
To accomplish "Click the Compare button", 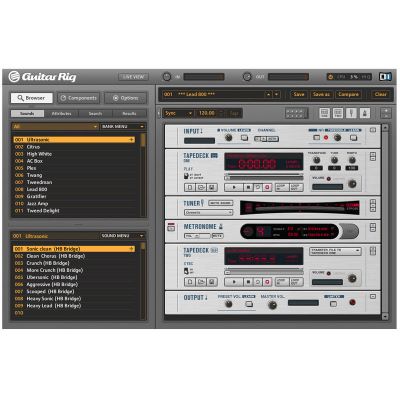I will pos(348,94).
